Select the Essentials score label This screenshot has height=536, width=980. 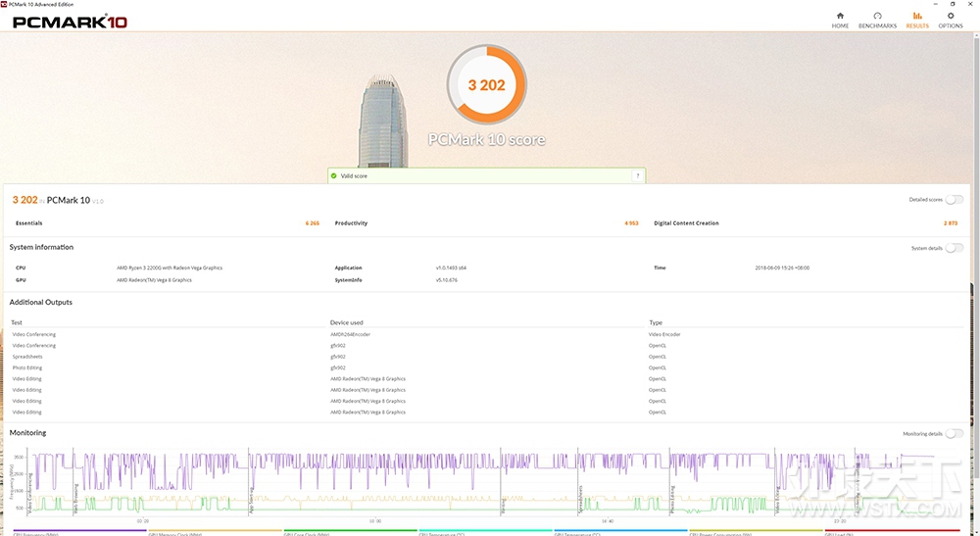[28, 223]
